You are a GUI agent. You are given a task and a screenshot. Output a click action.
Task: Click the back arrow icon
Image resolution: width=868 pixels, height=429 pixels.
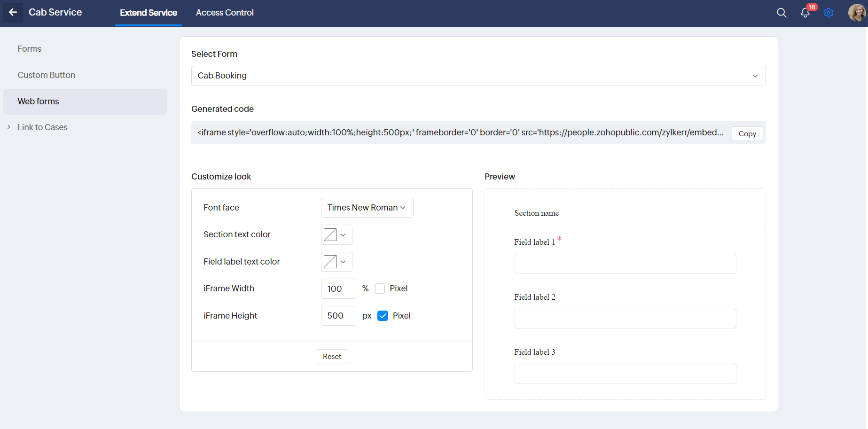coord(13,13)
